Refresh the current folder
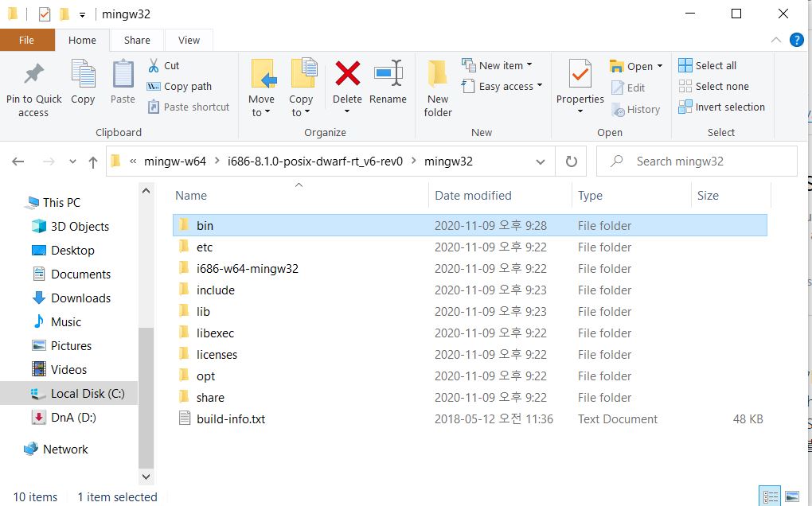The image size is (812, 506). (x=572, y=162)
